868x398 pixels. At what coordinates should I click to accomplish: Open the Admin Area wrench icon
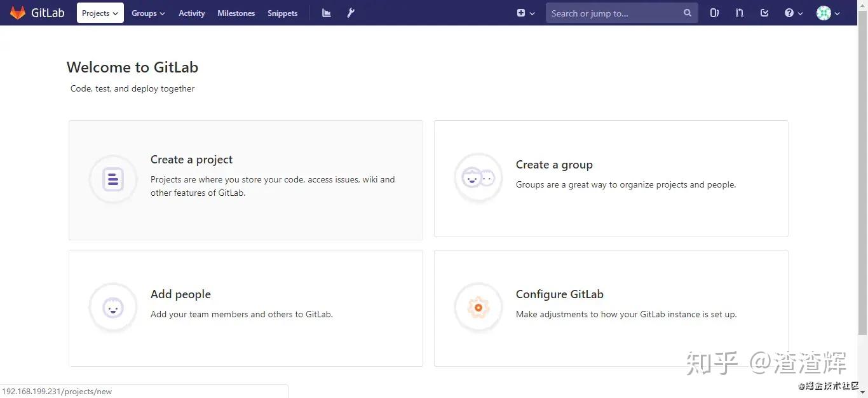tap(350, 13)
